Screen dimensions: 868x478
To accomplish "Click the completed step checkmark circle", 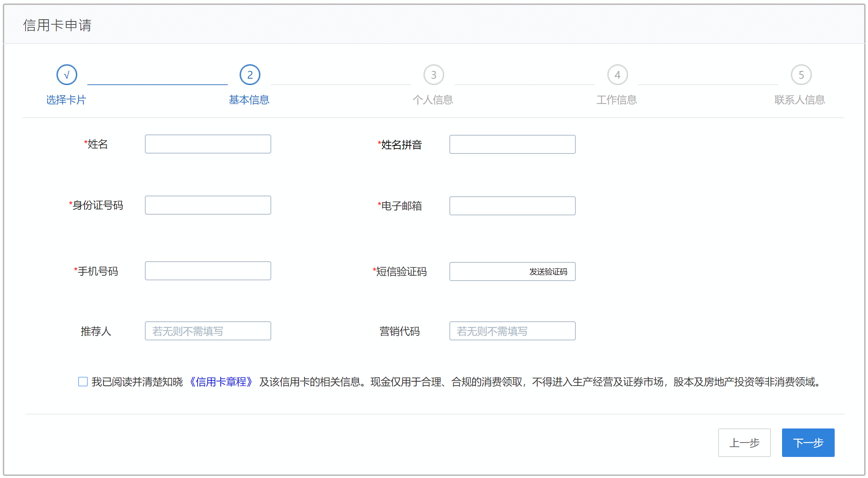I will click(67, 75).
